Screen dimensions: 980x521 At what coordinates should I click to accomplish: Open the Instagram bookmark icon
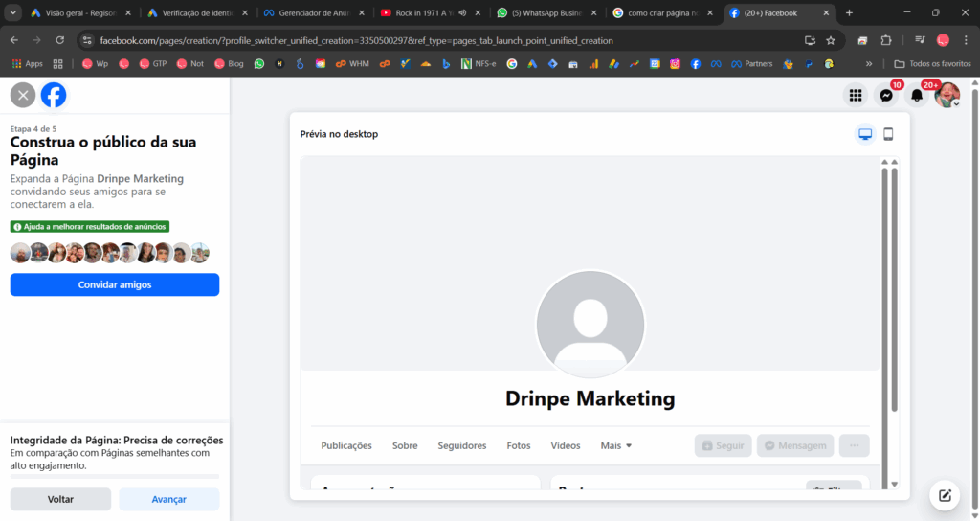tap(675, 64)
